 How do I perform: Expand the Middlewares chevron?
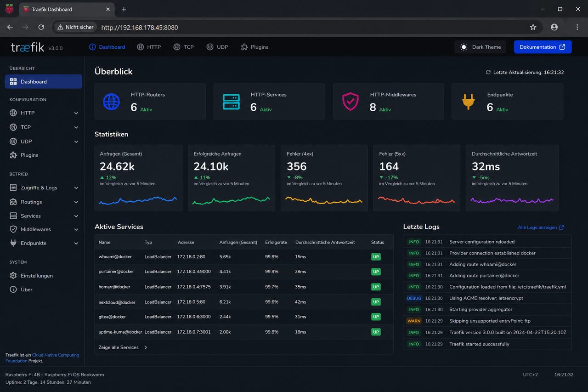tap(76, 230)
